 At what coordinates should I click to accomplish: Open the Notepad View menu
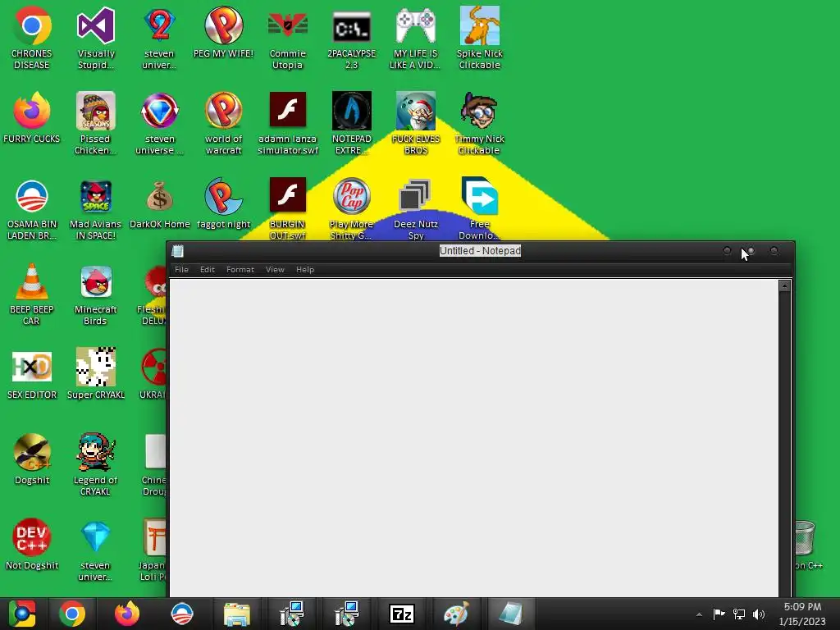[275, 269]
